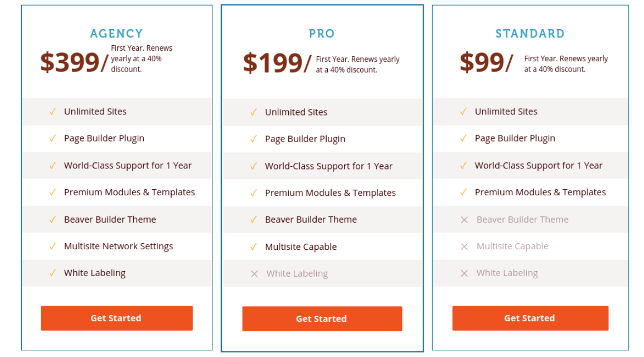
Task: Click the renewal discount text under $199
Action: pyautogui.click(x=357, y=64)
